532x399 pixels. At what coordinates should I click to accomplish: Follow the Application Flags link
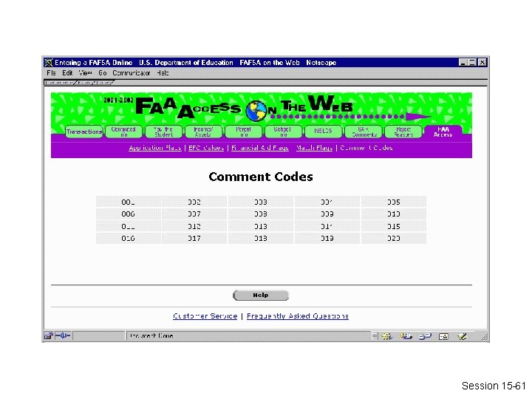(155, 148)
